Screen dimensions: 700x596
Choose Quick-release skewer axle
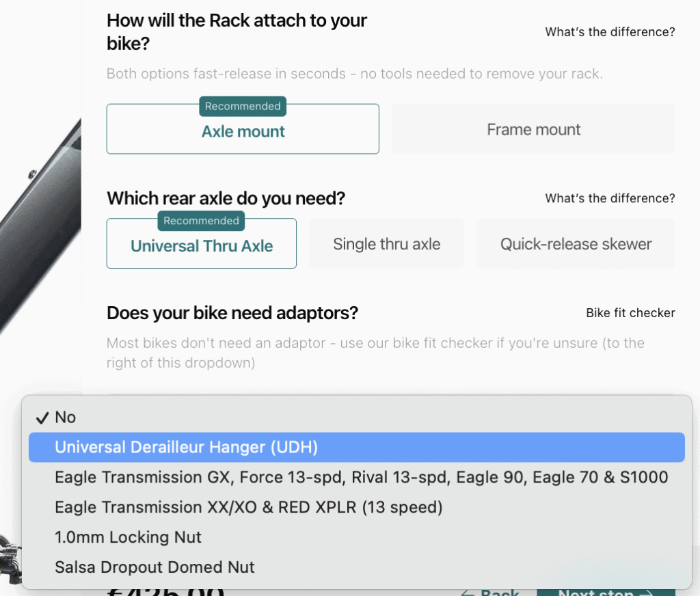(x=576, y=244)
